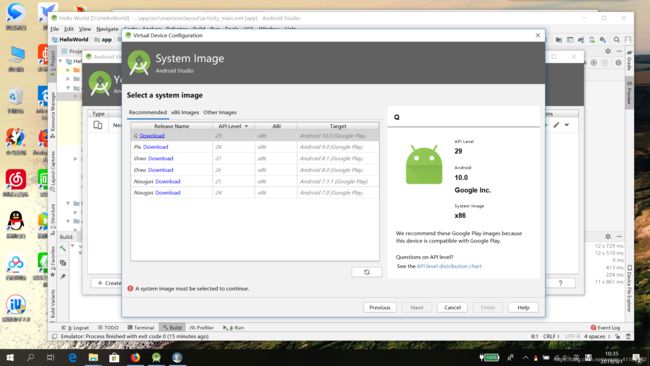The image size is (650, 366).
Task: Download the Oreo API 27 image
Action: [x=160, y=158]
